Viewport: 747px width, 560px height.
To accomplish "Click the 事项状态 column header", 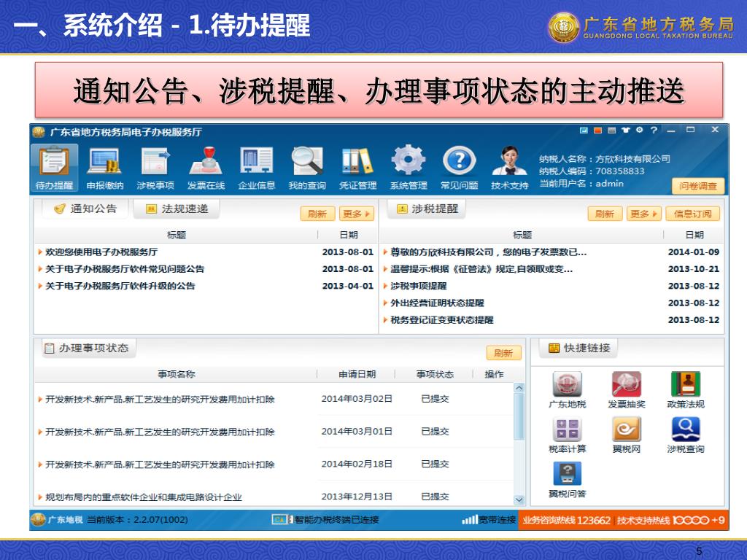I will coord(435,374).
